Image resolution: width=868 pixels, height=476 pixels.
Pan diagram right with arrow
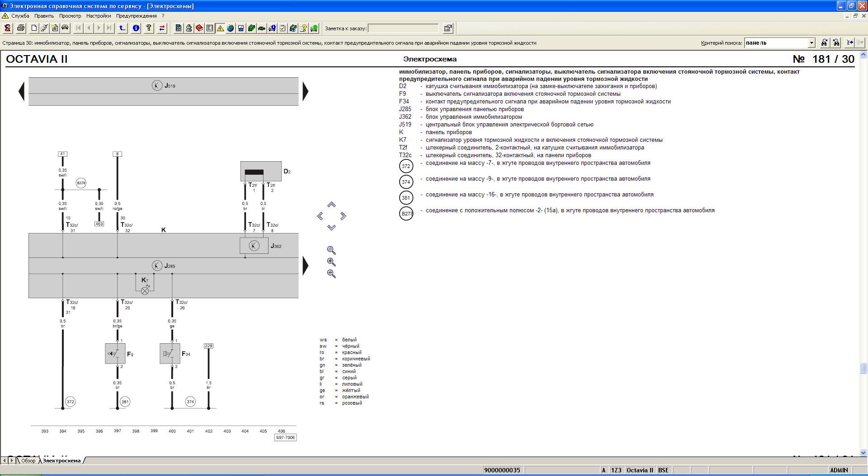point(343,216)
